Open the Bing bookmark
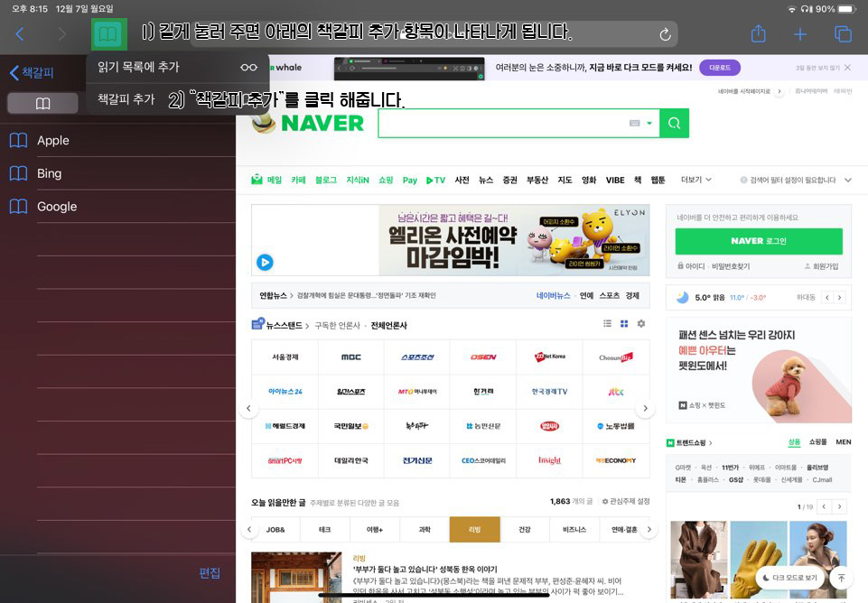 click(117, 173)
